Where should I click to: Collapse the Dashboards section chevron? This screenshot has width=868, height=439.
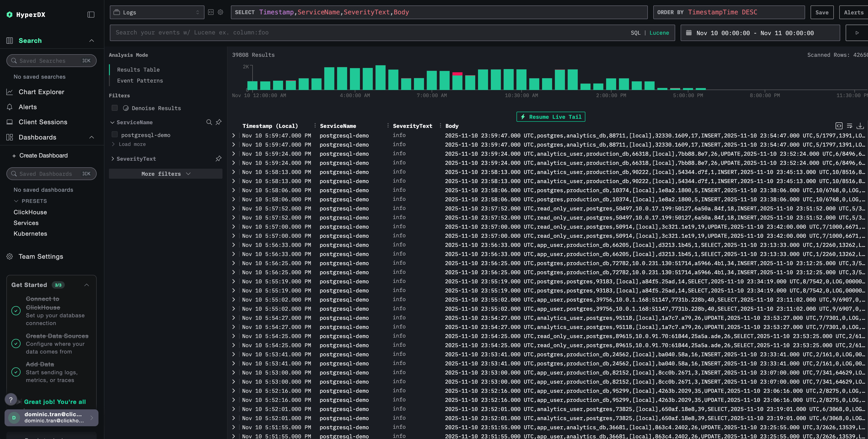92,137
